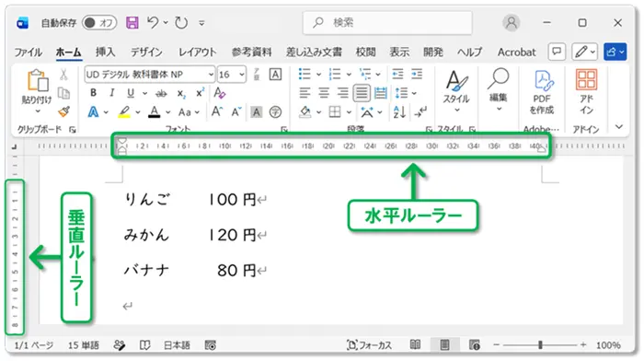
Task: Apply paragraph shading with the paint bucket icon
Action: click(x=305, y=111)
